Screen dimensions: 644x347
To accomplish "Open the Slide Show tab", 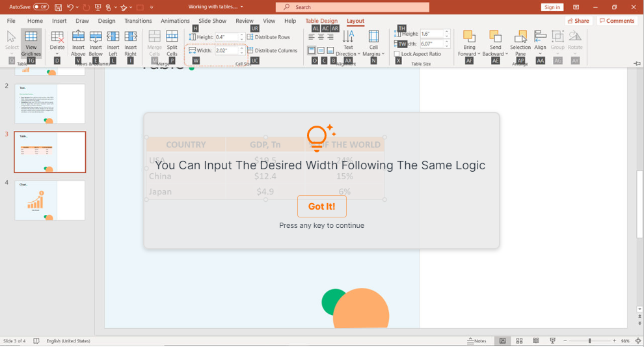I will point(212,21).
